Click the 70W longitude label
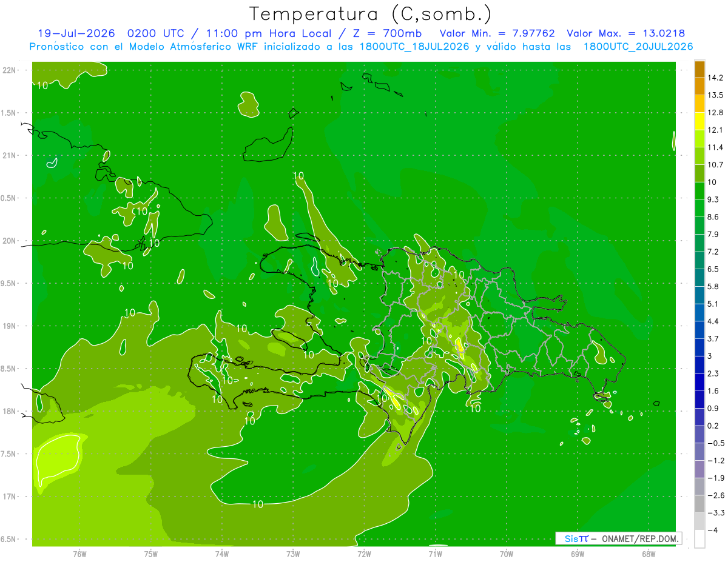The height and width of the screenshot is (562, 728). (506, 554)
